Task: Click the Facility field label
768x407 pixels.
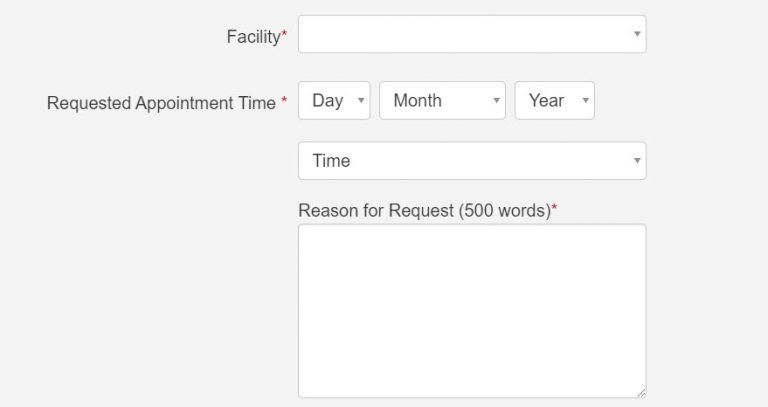Action: coord(254,37)
